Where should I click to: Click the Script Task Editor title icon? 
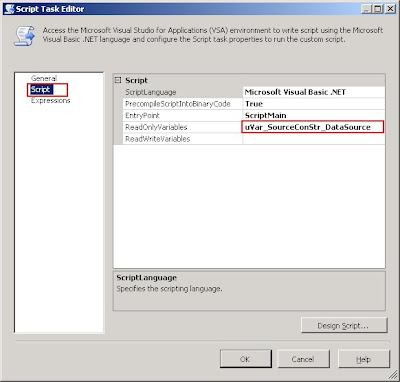pos(9,9)
